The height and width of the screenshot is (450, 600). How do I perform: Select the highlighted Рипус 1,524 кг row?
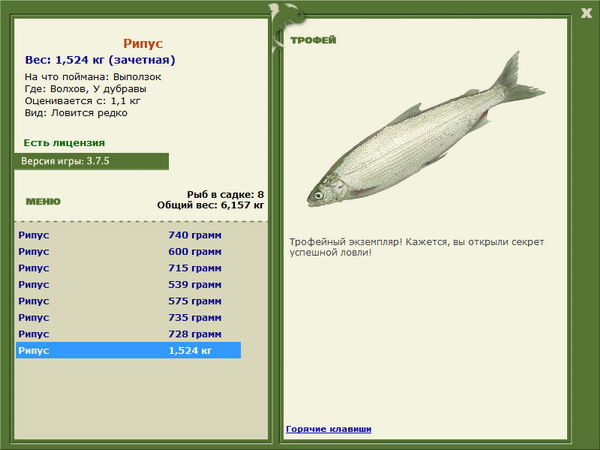pos(128,351)
